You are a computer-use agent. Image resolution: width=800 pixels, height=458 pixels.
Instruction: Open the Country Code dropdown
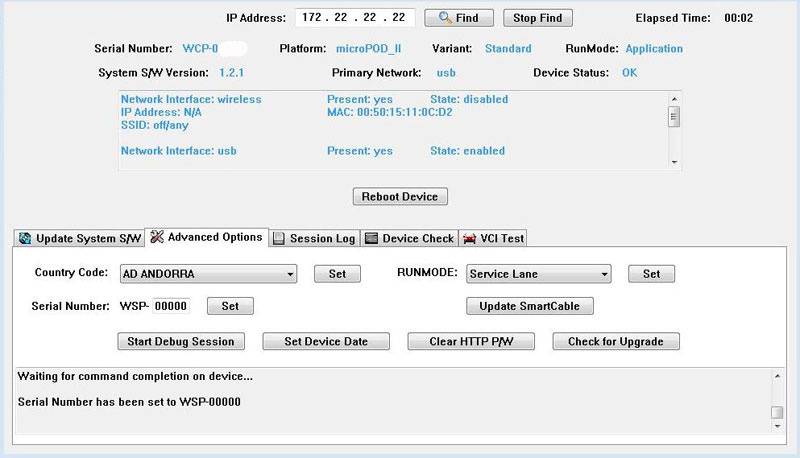(208, 274)
